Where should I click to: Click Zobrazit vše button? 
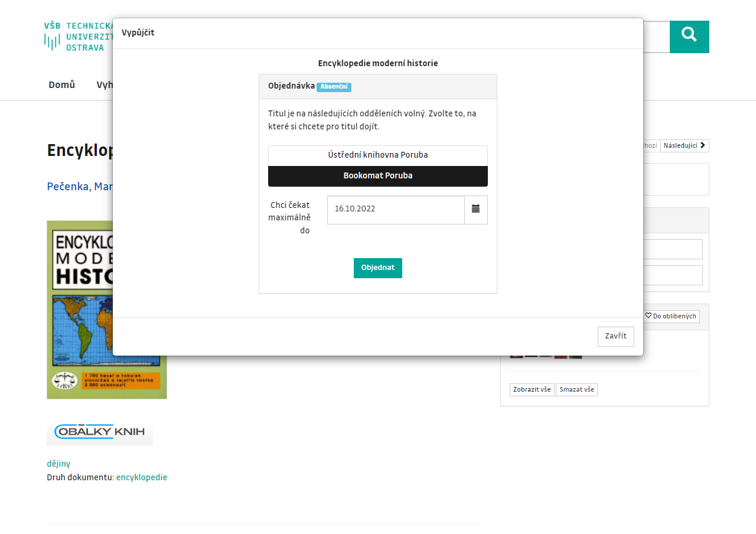pos(532,390)
